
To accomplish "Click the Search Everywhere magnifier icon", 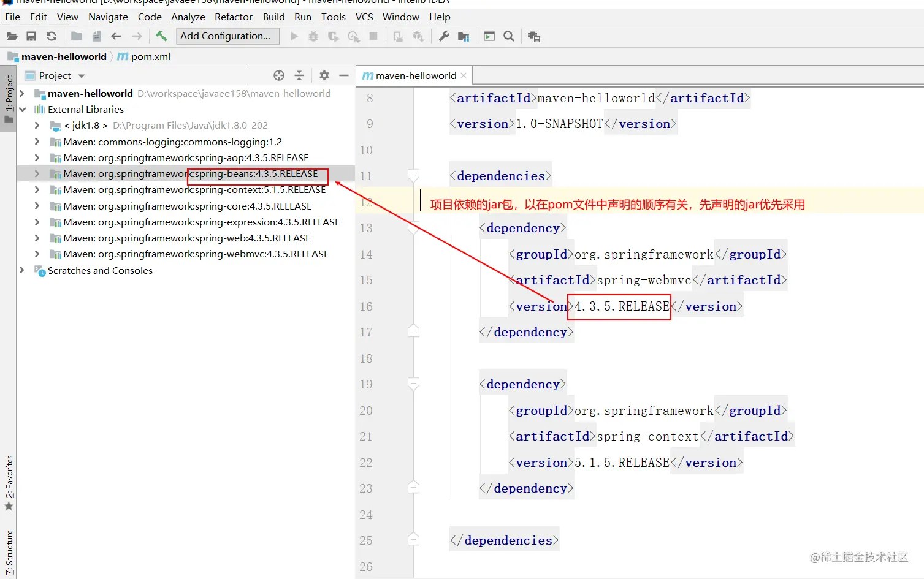I will tap(509, 37).
